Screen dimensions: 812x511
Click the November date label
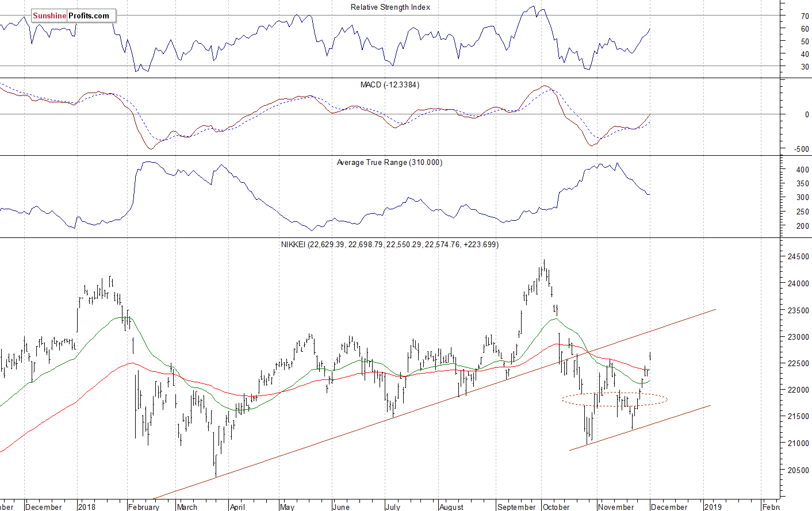coord(616,507)
